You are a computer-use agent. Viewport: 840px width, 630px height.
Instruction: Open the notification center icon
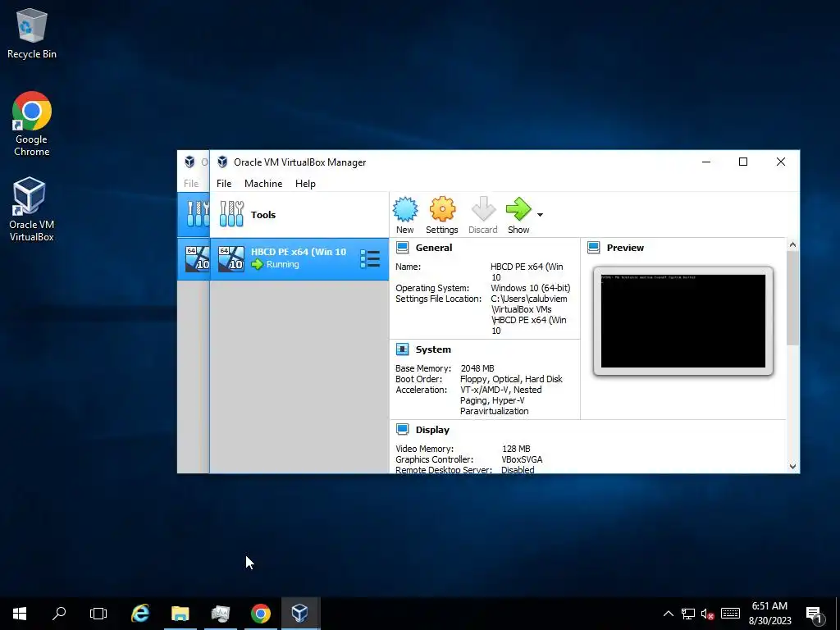814,614
